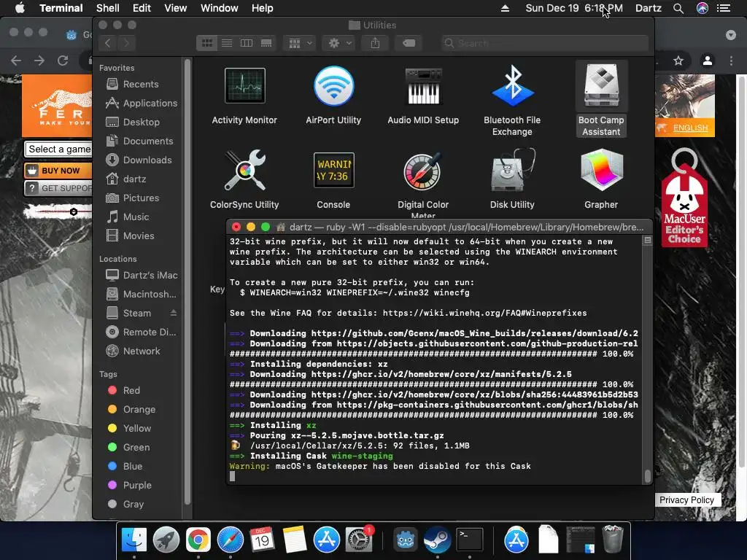Open Apple menu
The height and width of the screenshot is (560, 747).
click(x=20, y=8)
